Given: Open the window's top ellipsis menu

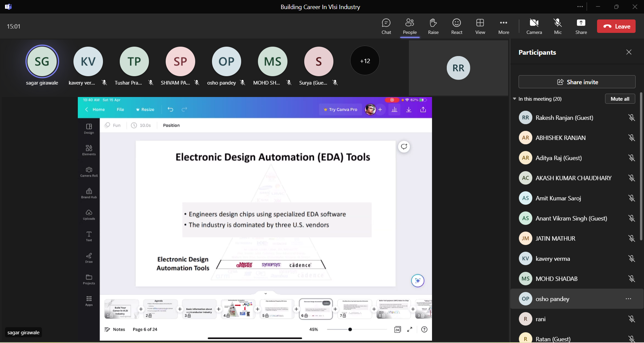Looking at the screenshot, I should [x=580, y=7].
